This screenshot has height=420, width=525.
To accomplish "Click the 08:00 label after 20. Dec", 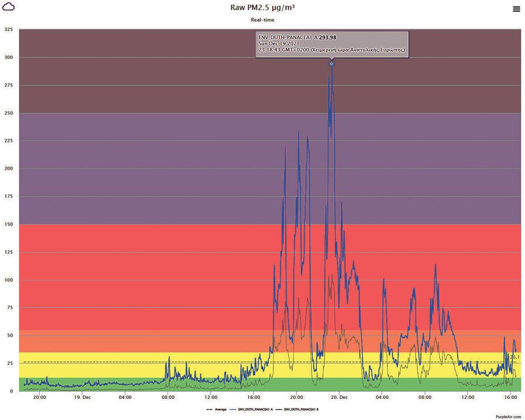I will (425, 397).
